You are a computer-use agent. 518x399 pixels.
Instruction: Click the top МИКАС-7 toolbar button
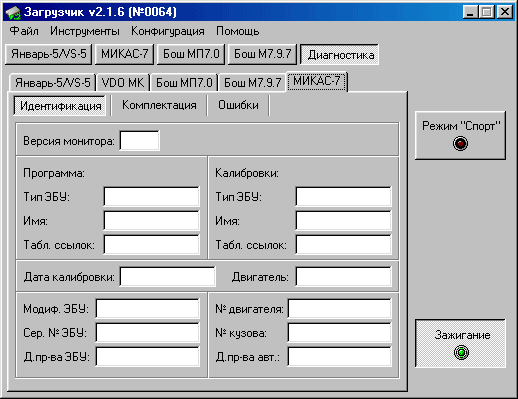[x=124, y=54]
